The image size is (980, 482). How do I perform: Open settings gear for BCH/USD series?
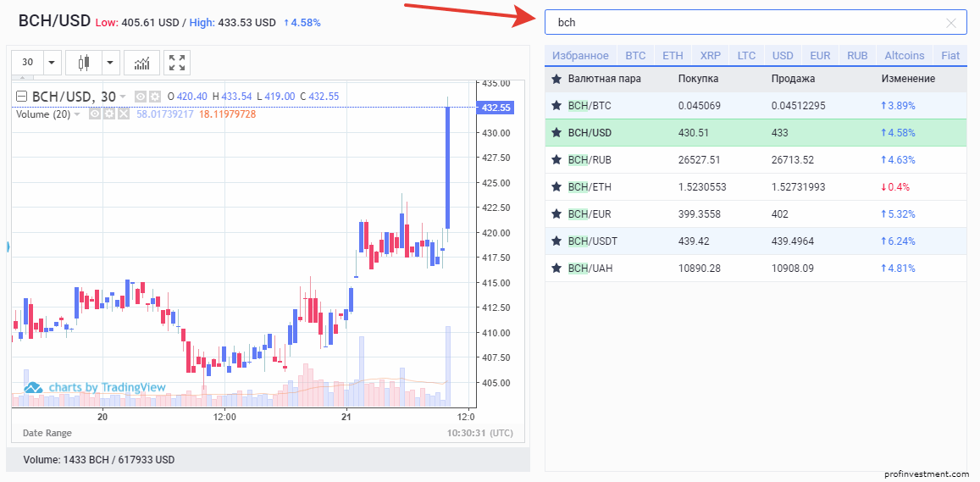point(155,97)
